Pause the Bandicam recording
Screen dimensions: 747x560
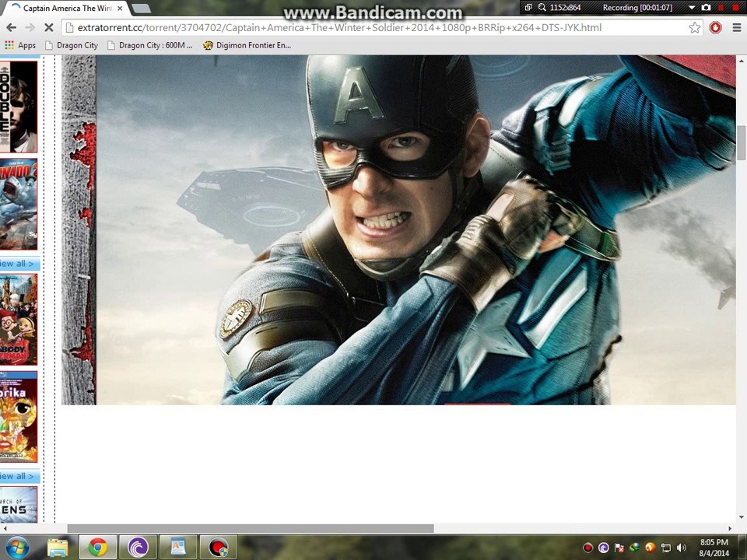[x=721, y=7]
